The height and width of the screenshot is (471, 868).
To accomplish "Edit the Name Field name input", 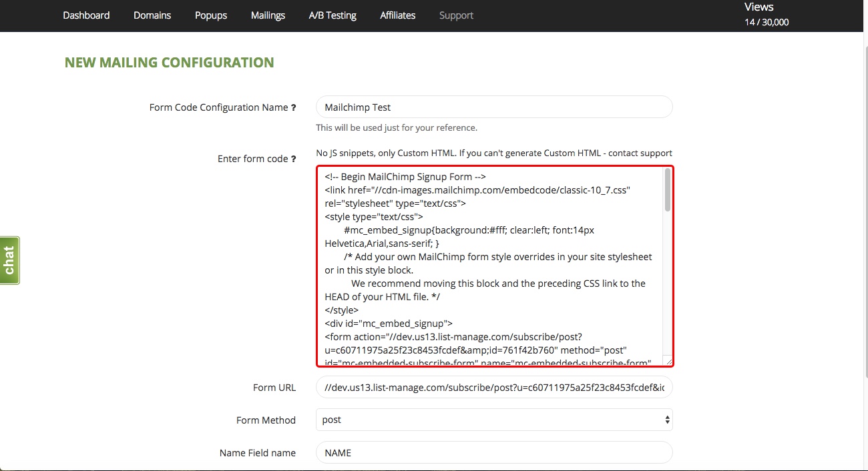I will tap(494, 452).
